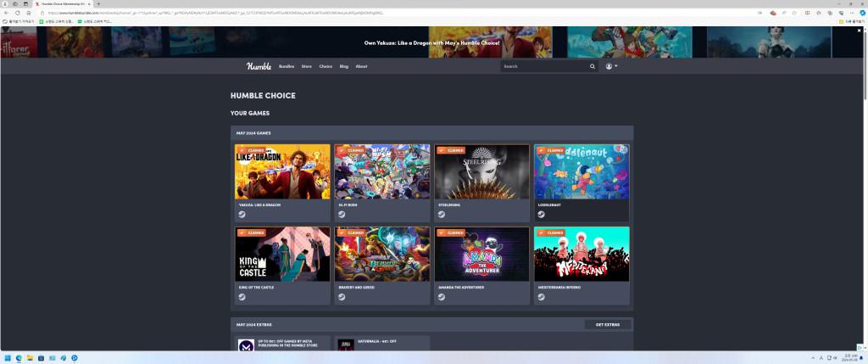This screenshot has height=364, width=868.
Task: Click Steam icon under Yakuza: Like a Dragon
Action: (x=242, y=215)
